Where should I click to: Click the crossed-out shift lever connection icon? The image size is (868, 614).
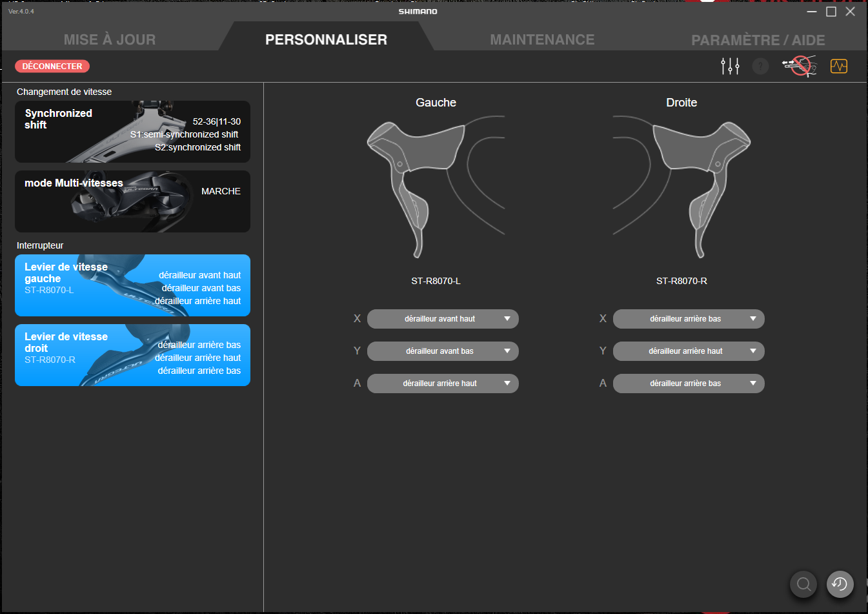tap(800, 66)
